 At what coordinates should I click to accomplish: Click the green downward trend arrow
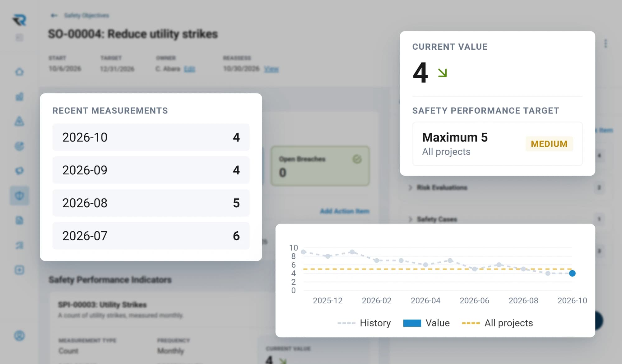tap(442, 73)
